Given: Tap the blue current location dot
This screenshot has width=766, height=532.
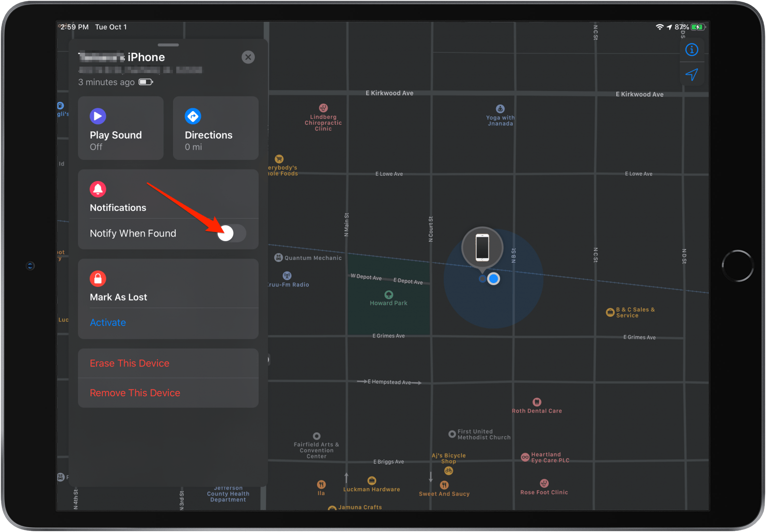Looking at the screenshot, I should pos(493,279).
